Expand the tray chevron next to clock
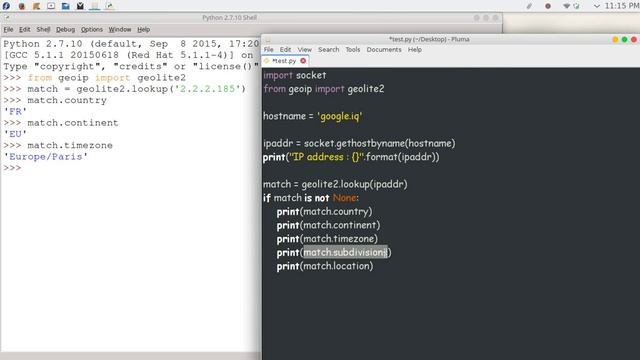The height and width of the screenshot is (360, 640). coord(597,6)
